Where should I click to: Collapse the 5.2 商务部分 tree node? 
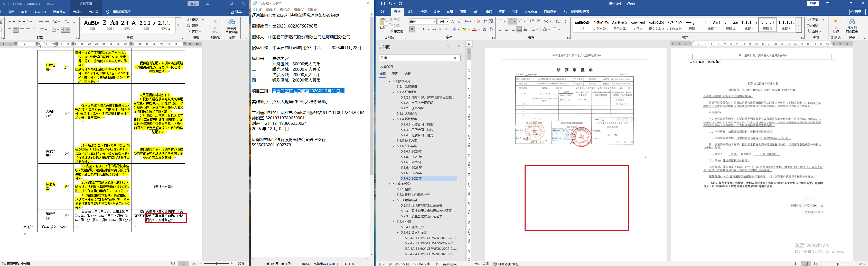point(390,184)
